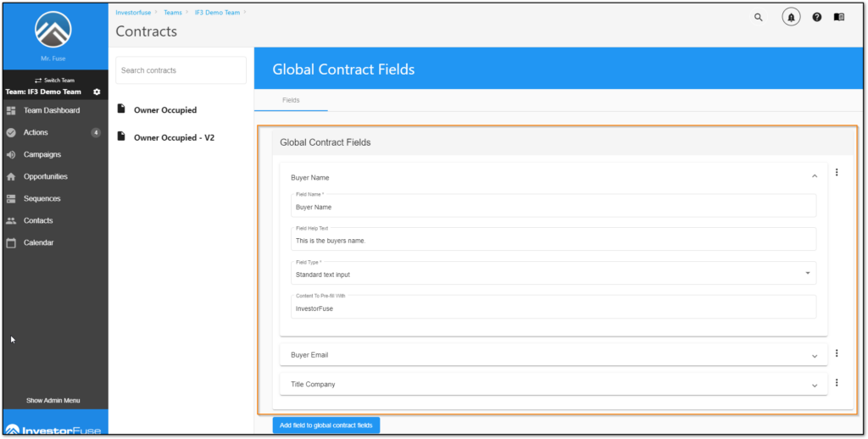Click the Calendar icon in sidebar
This screenshot has width=868, height=439.
click(x=11, y=242)
